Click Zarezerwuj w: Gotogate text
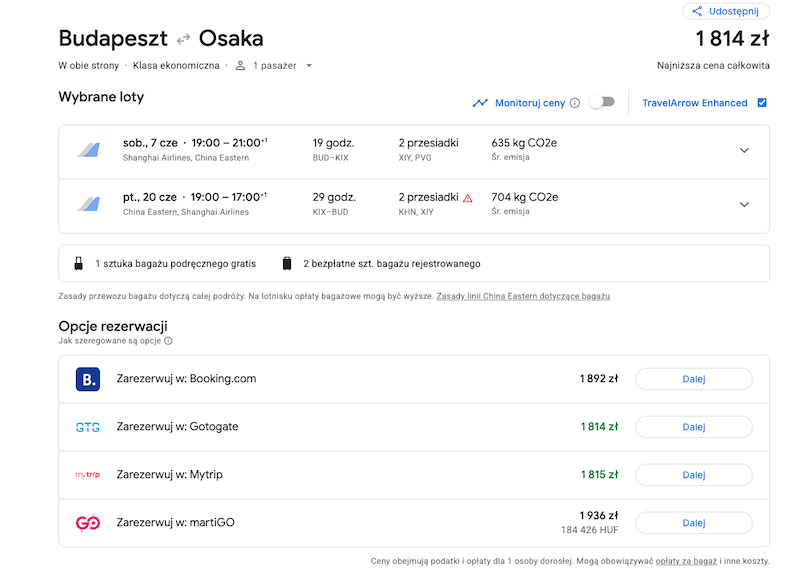 (177, 427)
